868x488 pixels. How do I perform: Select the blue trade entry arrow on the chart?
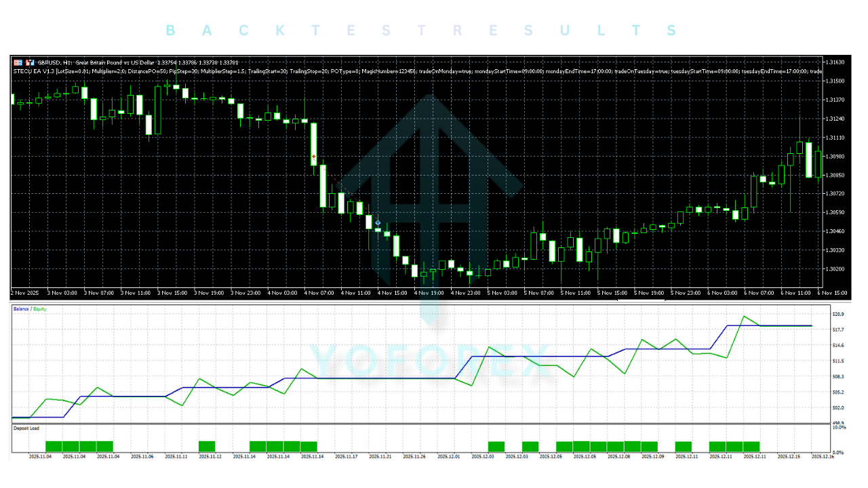click(378, 222)
